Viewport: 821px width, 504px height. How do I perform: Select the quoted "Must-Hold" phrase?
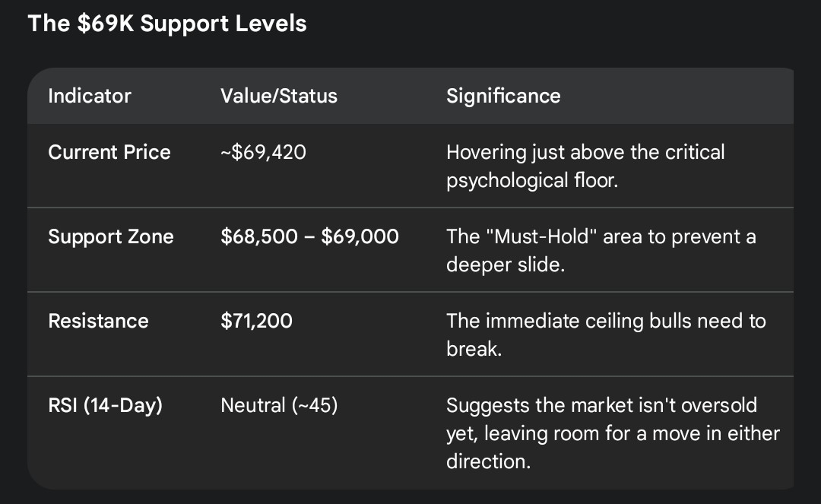[546, 236]
